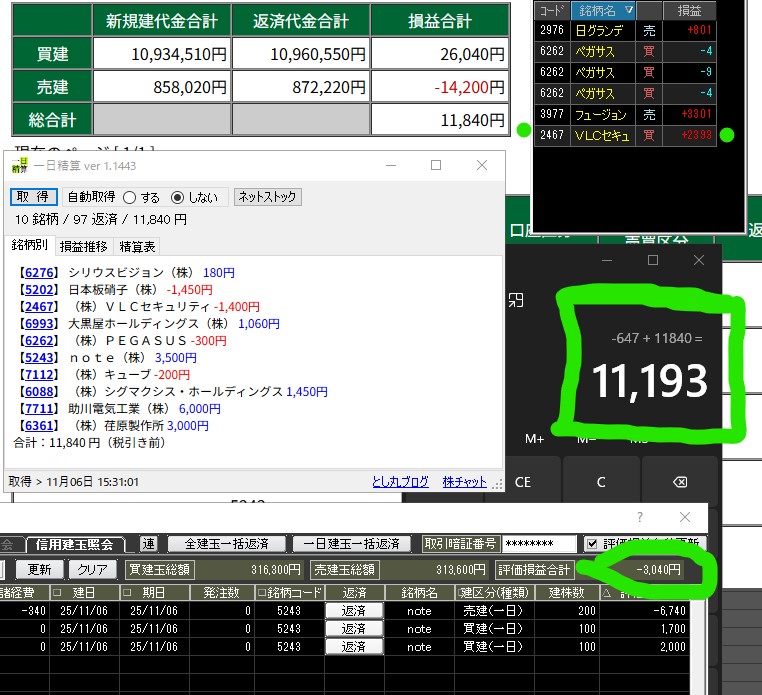Click the help question mark icon
Viewport: 762px width, 695px height.
point(640,517)
